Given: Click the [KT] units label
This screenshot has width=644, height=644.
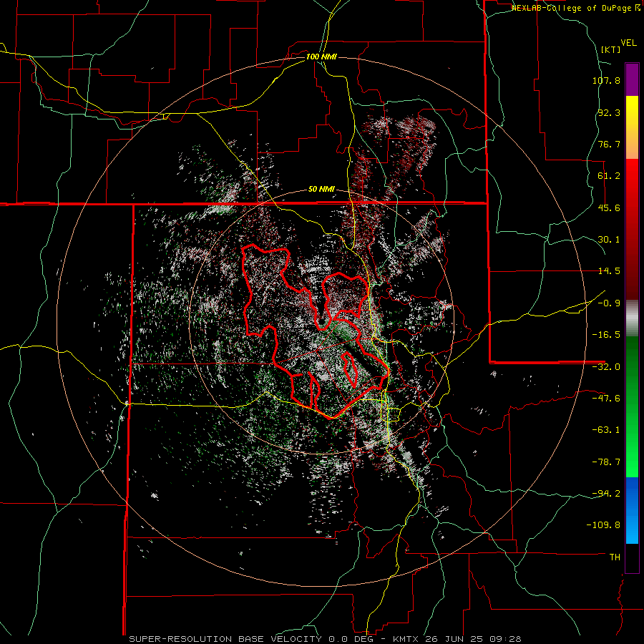Looking at the screenshot, I should point(611,49).
